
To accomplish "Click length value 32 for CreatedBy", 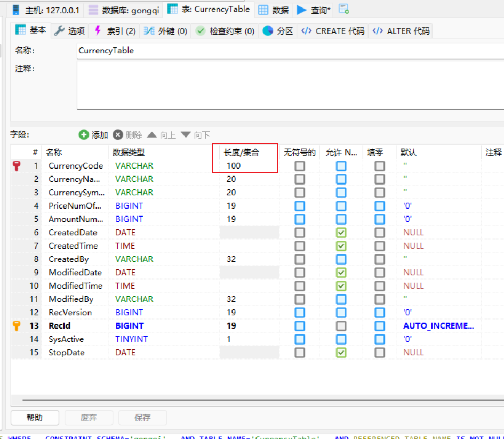I will click(x=231, y=259).
